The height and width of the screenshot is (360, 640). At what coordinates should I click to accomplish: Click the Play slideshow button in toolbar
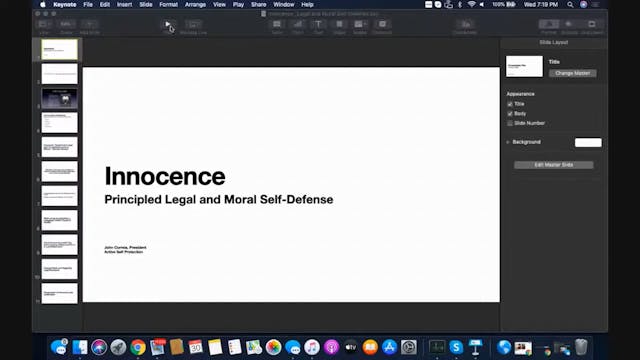coord(168,25)
